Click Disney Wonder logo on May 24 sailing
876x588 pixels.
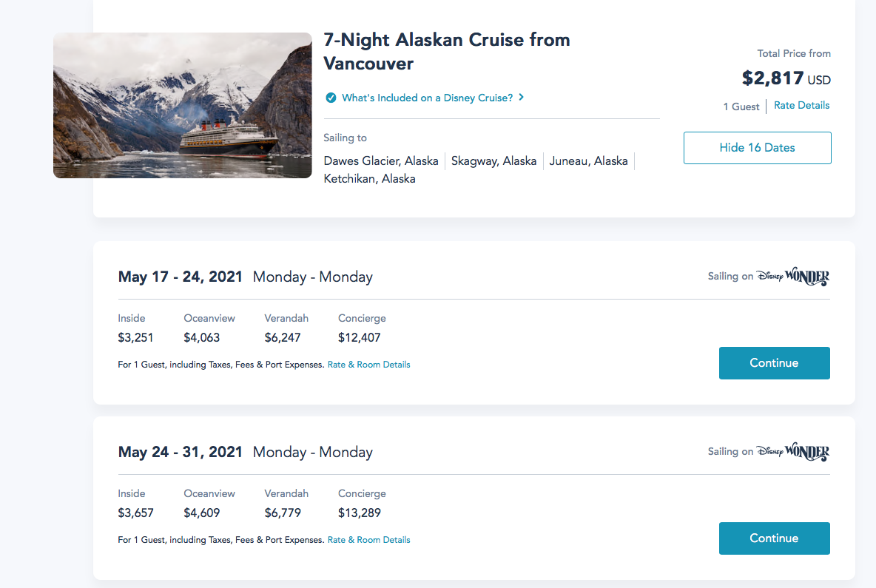(792, 452)
